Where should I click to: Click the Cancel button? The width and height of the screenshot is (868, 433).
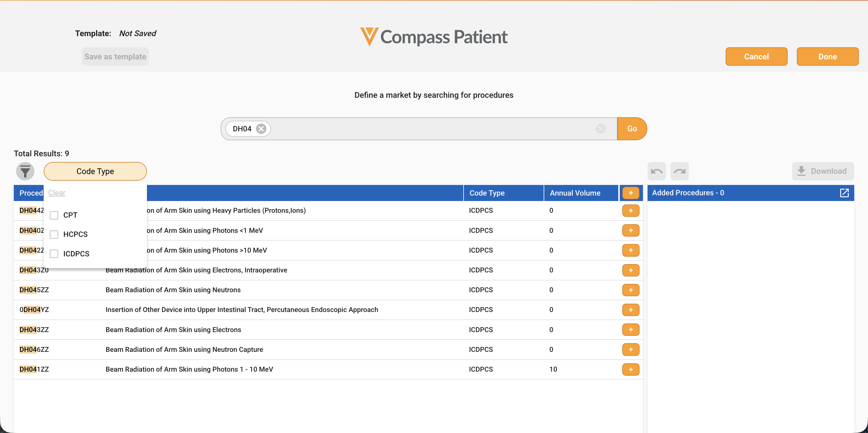pyautogui.click(x=756, y=56)
